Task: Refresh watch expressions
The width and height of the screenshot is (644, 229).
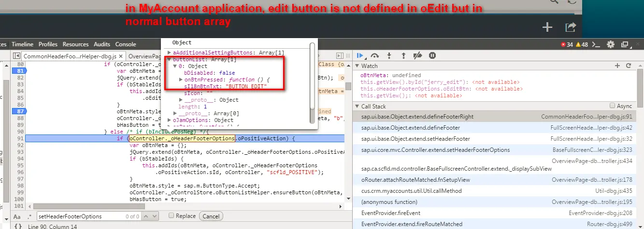Action: point(629,66)
